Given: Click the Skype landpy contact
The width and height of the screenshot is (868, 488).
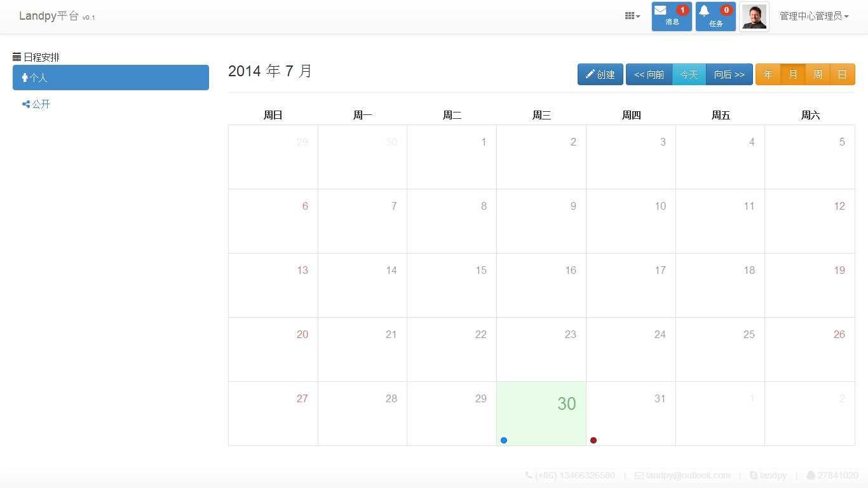Looking at the screenshot, I should tap(768, 475).
